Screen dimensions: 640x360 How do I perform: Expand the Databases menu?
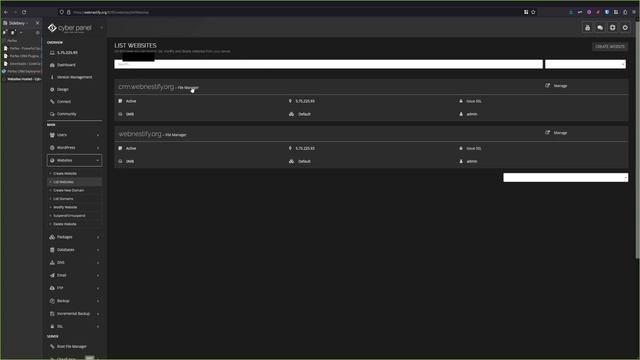[x=74, y=250]
